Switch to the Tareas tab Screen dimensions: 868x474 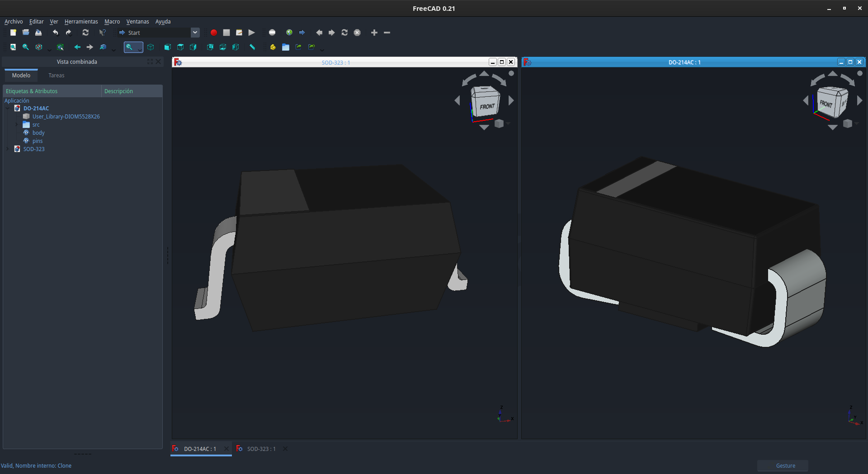click(x=57, y=76)
